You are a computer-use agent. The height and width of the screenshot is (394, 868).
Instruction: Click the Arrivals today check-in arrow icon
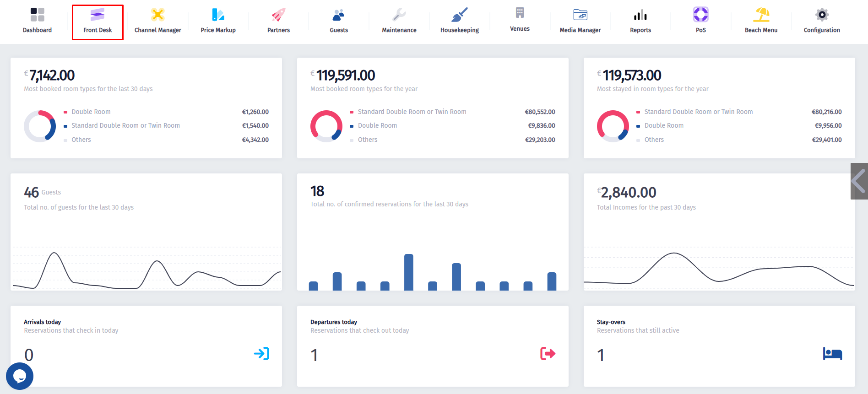[261, 354]
